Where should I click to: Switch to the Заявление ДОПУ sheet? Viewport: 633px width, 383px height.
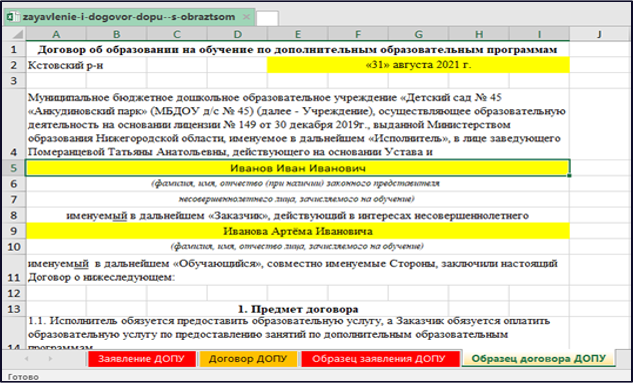(x=142, y=358)
